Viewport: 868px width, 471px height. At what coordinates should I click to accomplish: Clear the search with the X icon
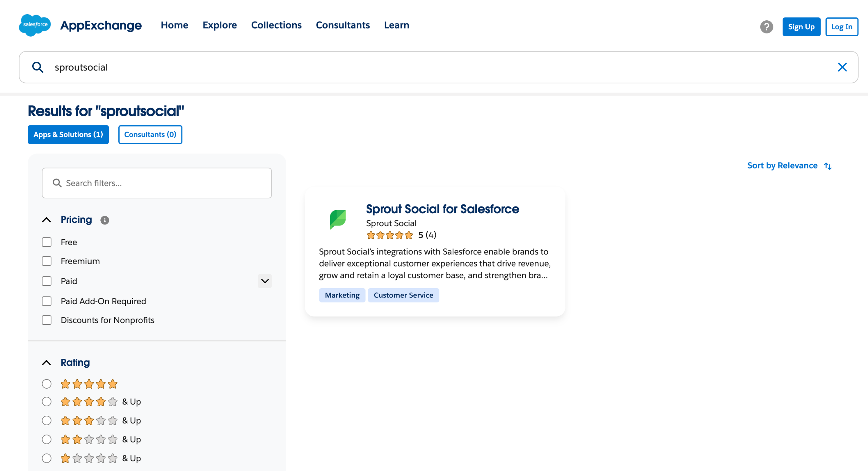(842, 67)
